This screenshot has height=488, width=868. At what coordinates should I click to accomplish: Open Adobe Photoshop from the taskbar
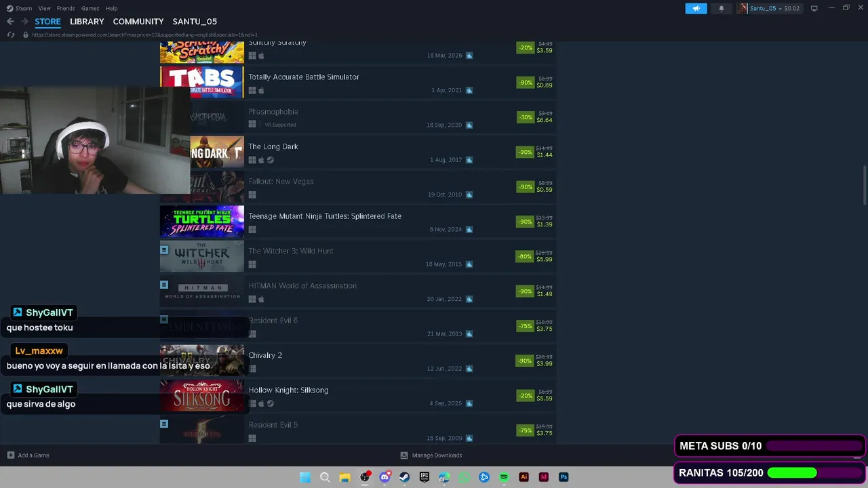[564, 477]
